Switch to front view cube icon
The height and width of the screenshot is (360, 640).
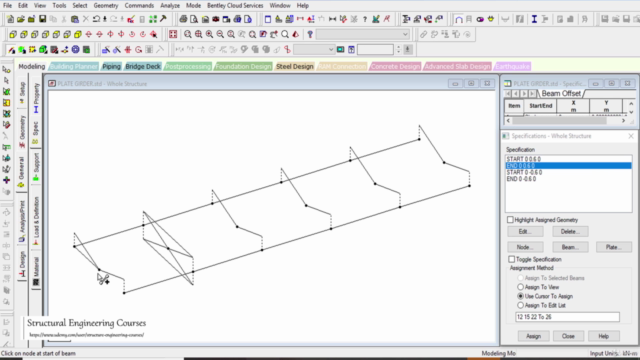[13, 34]
